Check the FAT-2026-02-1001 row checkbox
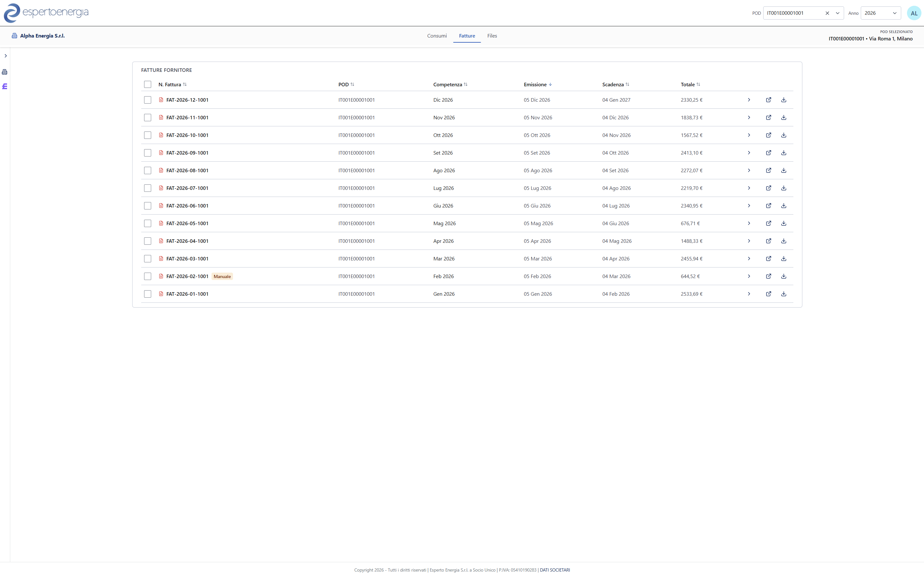Viewport: 924px width, 577px height. pos(148,276)
